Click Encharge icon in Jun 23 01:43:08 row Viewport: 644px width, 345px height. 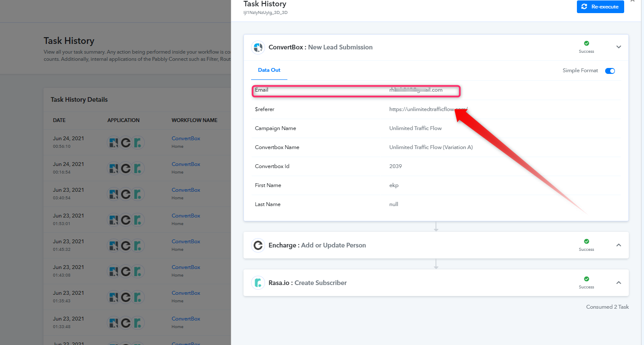[126, 272]
